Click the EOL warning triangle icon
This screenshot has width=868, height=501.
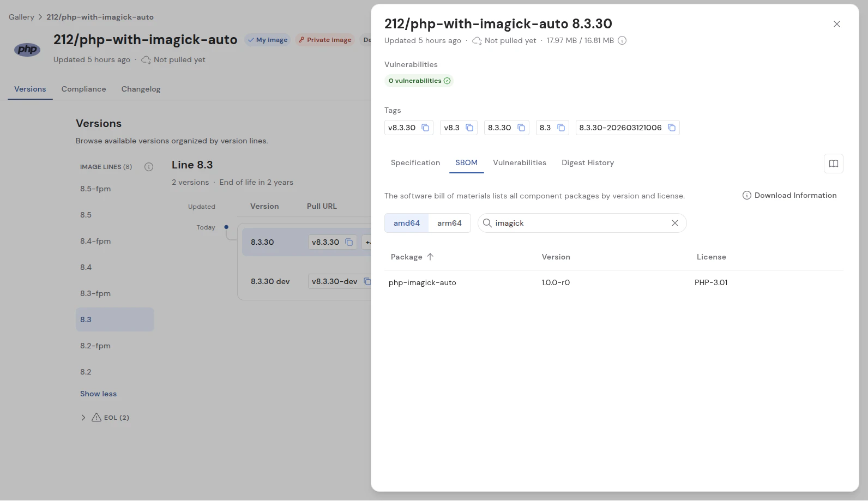point(97,418)
